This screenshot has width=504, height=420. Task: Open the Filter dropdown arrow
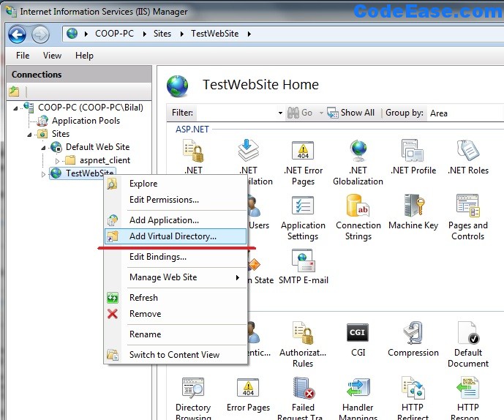point(280,113)
